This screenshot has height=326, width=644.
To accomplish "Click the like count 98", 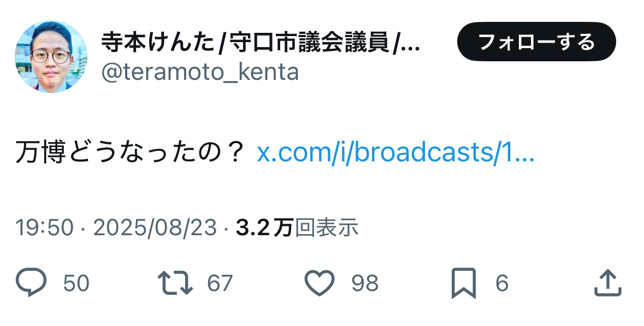I will coord(365,283).
